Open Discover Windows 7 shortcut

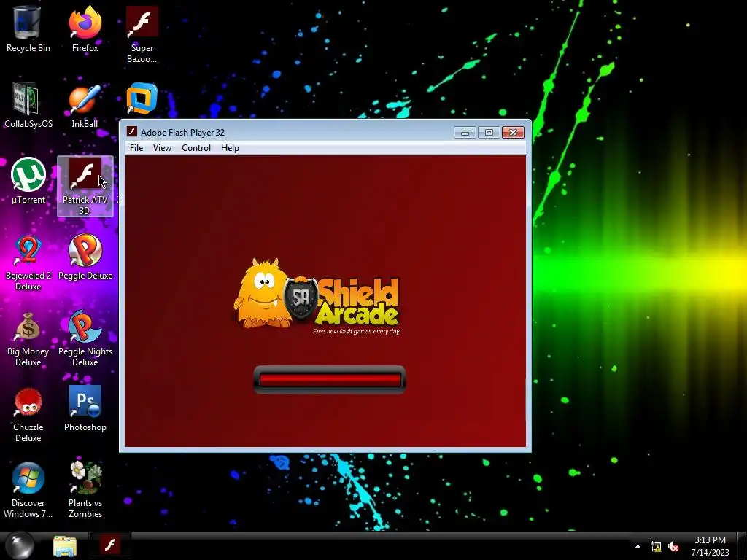coord(28,490)
